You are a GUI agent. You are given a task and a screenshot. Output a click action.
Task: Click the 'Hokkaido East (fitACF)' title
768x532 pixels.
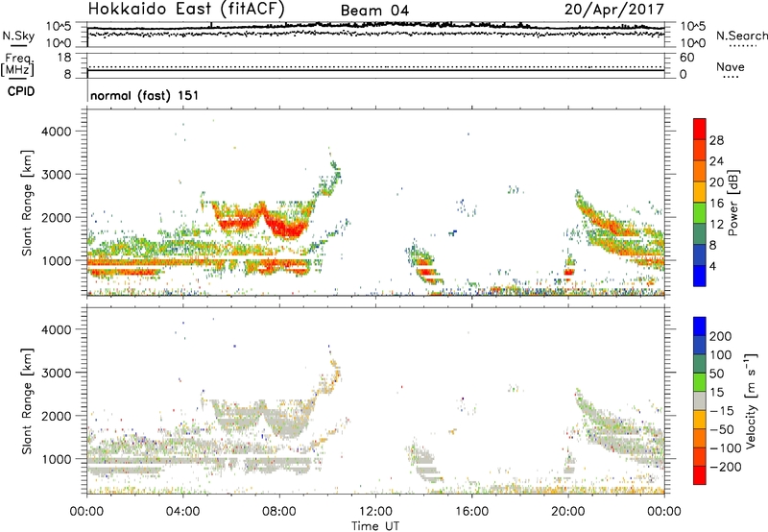(185, 10)
